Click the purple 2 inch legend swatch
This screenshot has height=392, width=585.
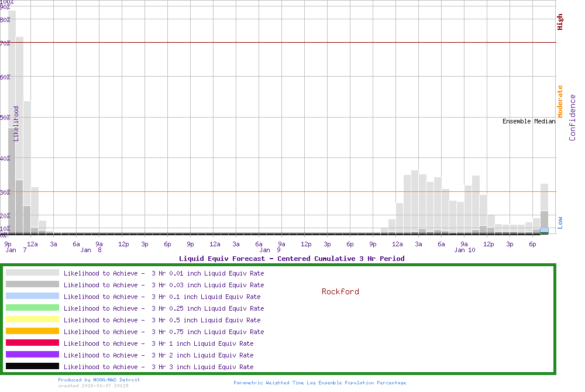(x=32, y=355)
